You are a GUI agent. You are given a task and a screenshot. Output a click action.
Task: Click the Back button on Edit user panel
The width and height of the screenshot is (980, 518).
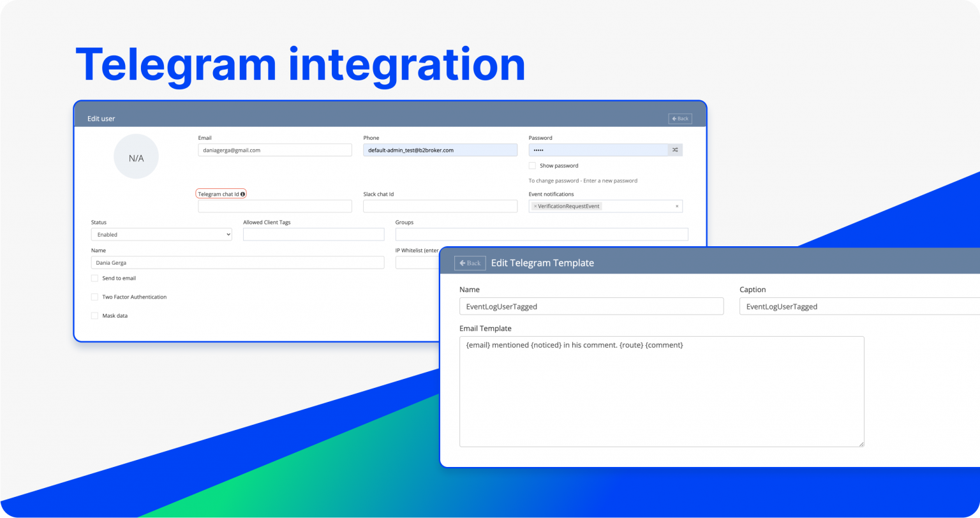coord(679,119)
